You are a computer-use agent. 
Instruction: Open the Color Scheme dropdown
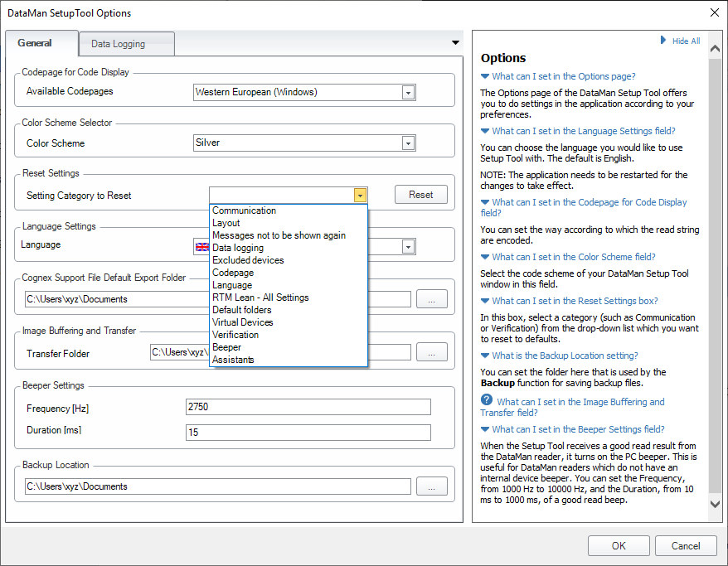pos(407,143)
